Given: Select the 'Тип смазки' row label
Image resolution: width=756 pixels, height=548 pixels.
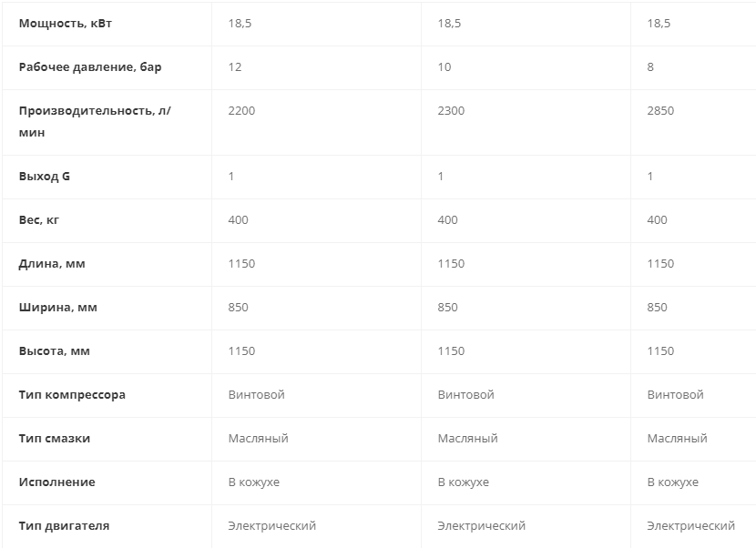Looking at the screenshot, I should click(54, 439).
